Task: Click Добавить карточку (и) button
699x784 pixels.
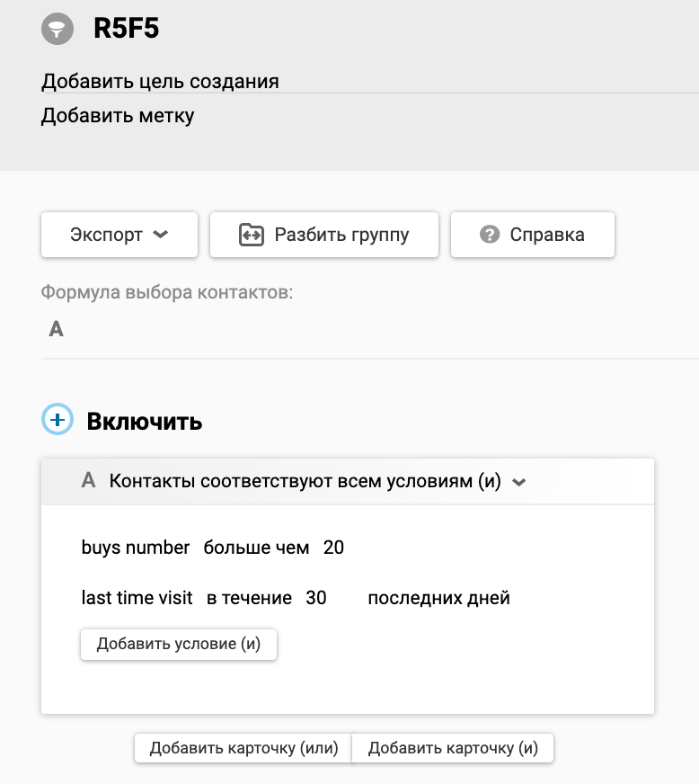Action: point(453,748)
